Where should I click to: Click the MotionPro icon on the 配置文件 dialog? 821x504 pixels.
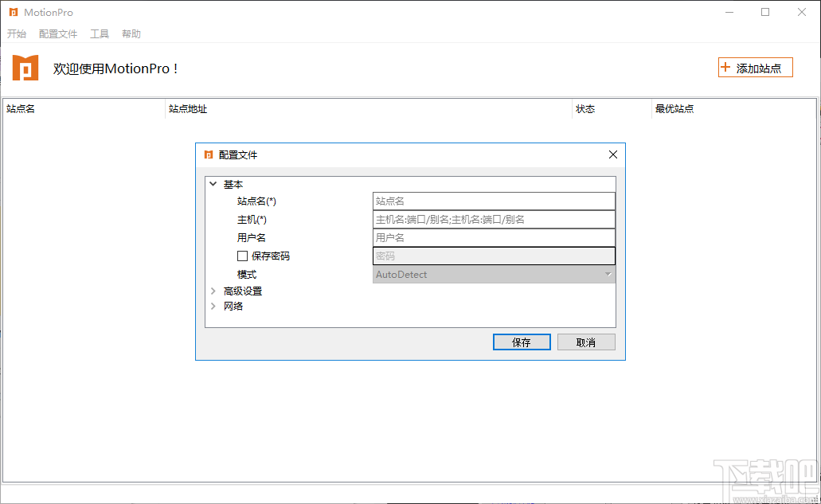point(208,154)
